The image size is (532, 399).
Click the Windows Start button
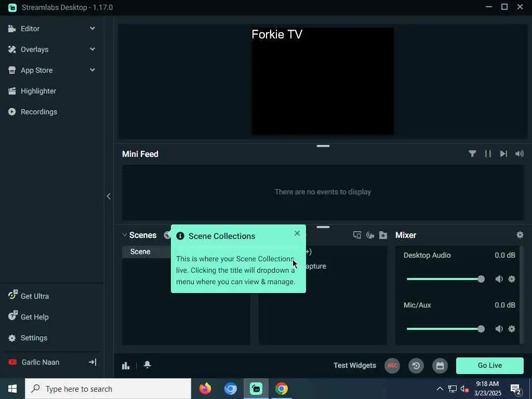12,389
